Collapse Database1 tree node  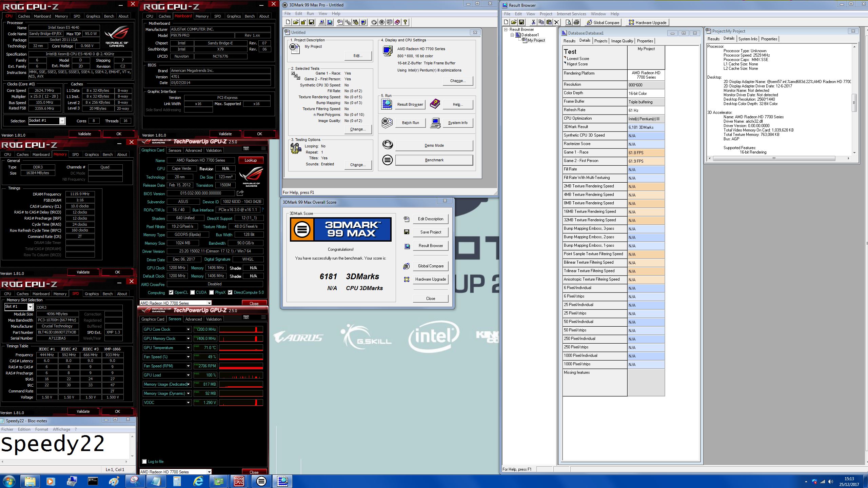pyautogui.click(x=512, y=35)
